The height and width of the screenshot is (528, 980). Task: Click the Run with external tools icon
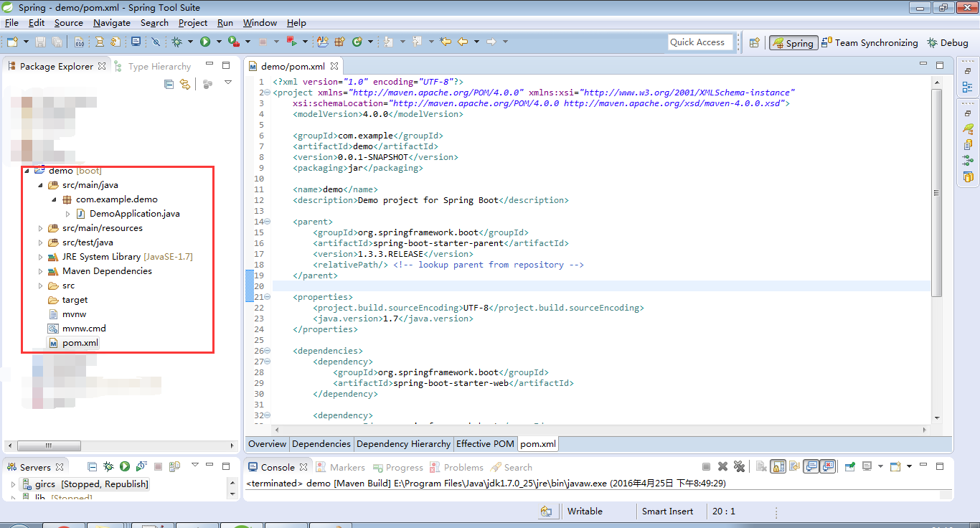[x=234, y=42]
